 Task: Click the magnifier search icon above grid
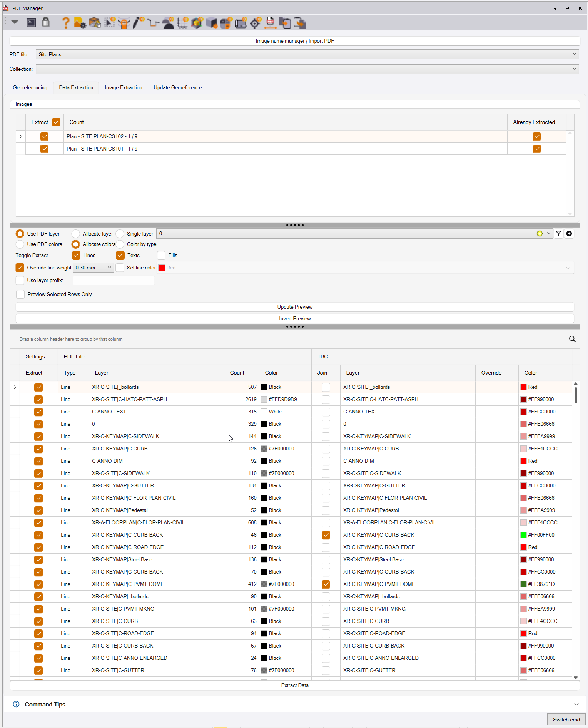click(x=572, y=339)
